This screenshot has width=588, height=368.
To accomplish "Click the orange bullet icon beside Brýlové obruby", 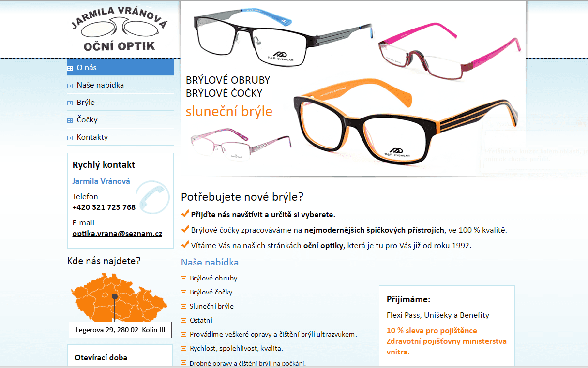I will coord(183,278).
